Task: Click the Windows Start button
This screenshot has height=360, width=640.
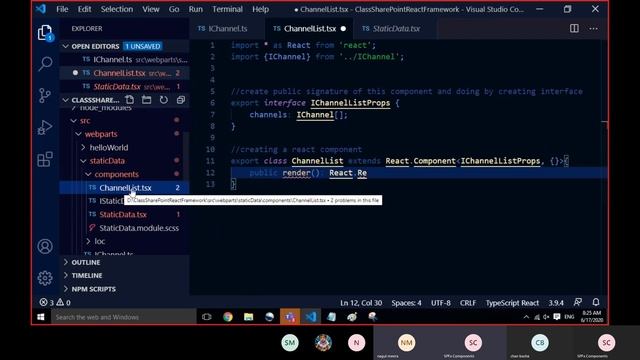Action: coord(41,317)
